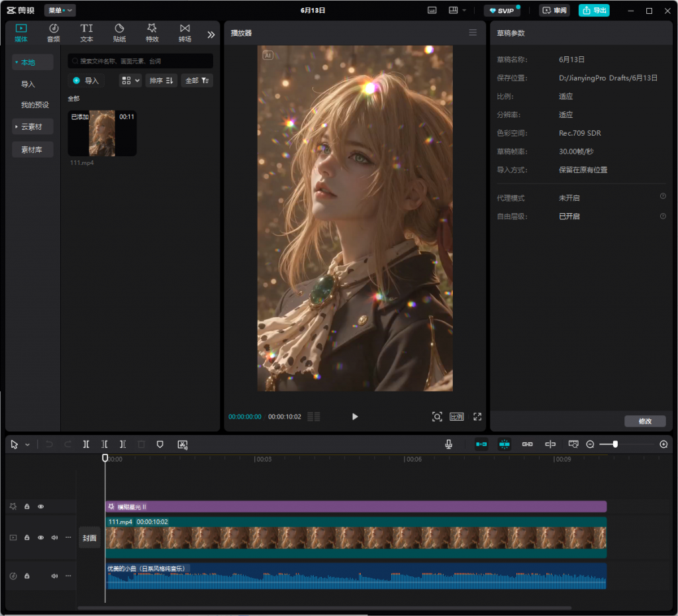Screen dimensions: 678x616
Task: Hide the video track with eye icon
Action: [40, 538]
